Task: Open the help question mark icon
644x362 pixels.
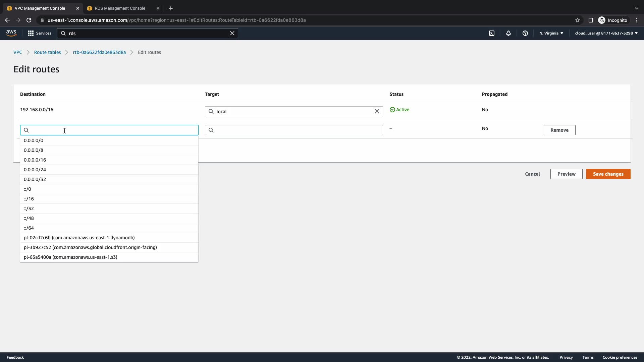Action: pos(525,33)
